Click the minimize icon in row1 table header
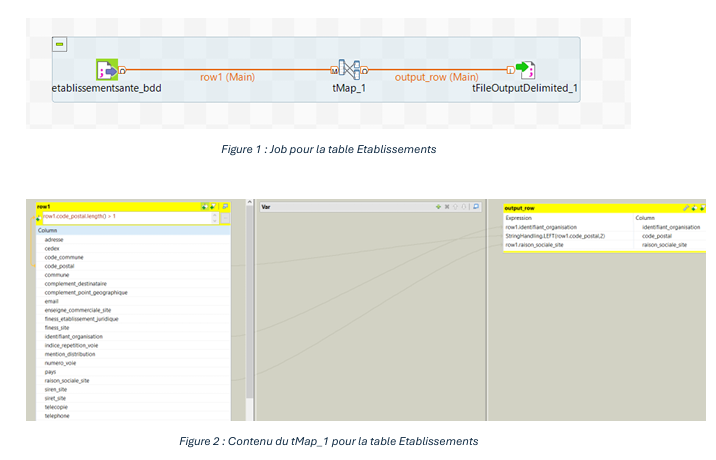Image resolution: width=716 pixels, height=460 pixels. (226, 207)
